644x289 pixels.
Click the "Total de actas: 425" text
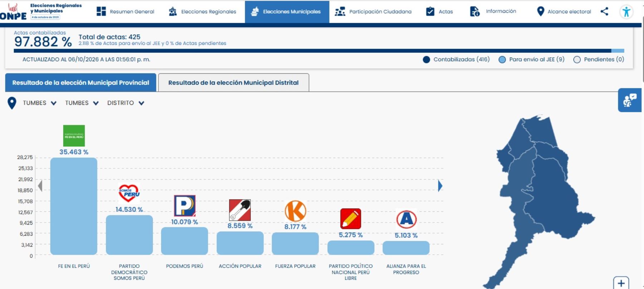tap(109, 37)
